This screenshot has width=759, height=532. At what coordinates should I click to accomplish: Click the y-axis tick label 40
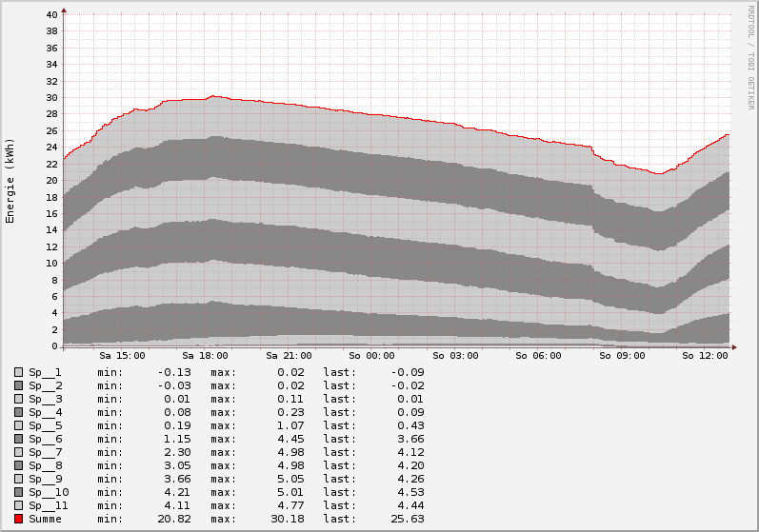click(x=51, y=15)
